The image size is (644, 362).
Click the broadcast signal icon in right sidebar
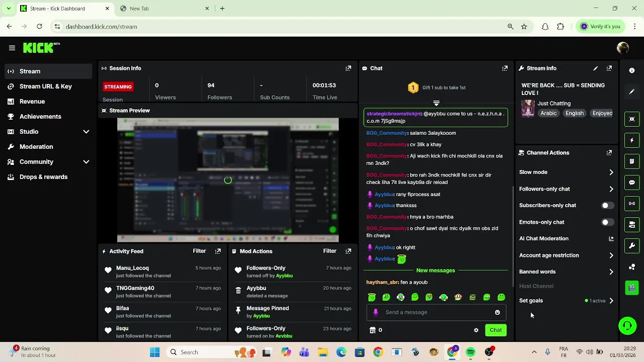pos(632,204)
